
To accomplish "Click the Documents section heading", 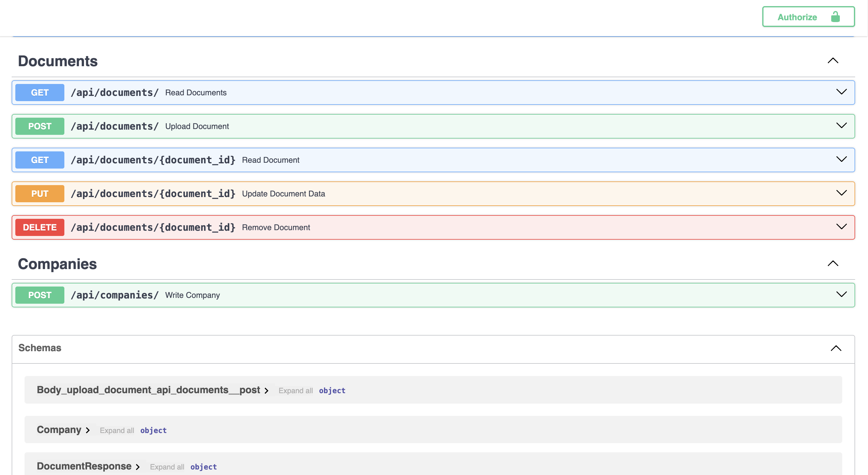I will point(58,61).
